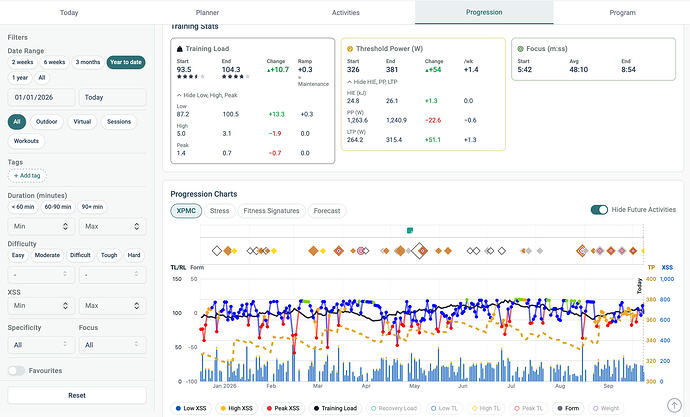The height and width of the screenshot is (417, 690).
Task: Edit the start date 01/01/2026 field
Action: 41,97
